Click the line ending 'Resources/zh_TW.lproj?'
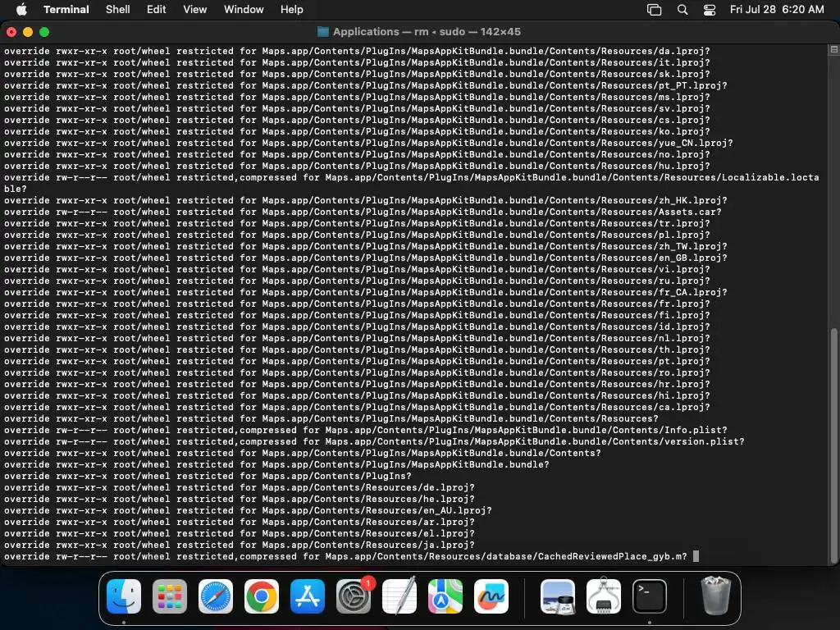Viewport: 840px width, 630px height. (365, 246)
